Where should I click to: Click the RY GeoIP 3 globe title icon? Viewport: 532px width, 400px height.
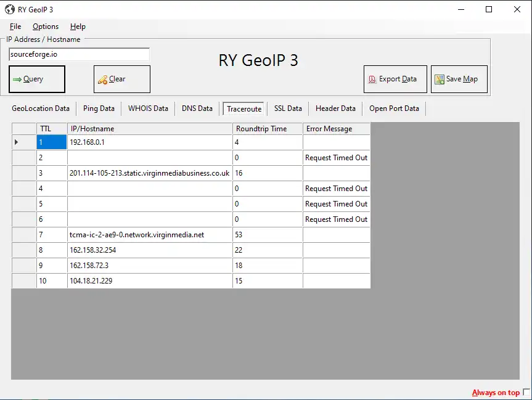coord(10,9)
